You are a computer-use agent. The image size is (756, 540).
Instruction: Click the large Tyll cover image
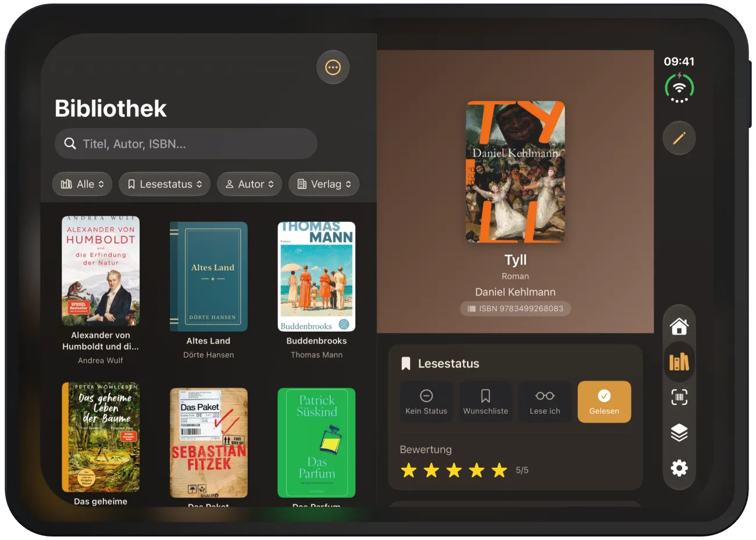(x=516, y=172)
